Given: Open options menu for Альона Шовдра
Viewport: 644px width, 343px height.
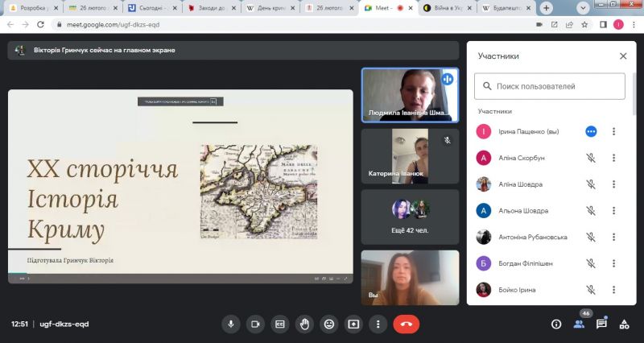Looking at the screenshot, I should pyautogui.click(x=613, y=211).
